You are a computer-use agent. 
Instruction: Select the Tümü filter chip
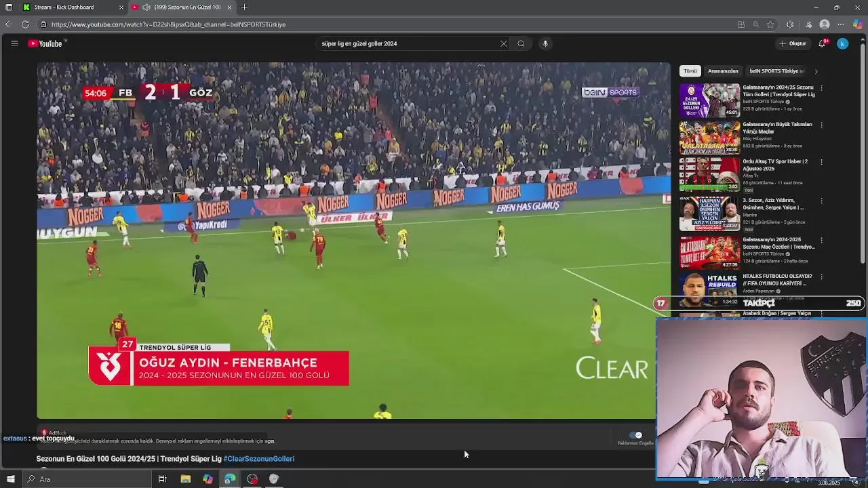[x=690, y=71]
